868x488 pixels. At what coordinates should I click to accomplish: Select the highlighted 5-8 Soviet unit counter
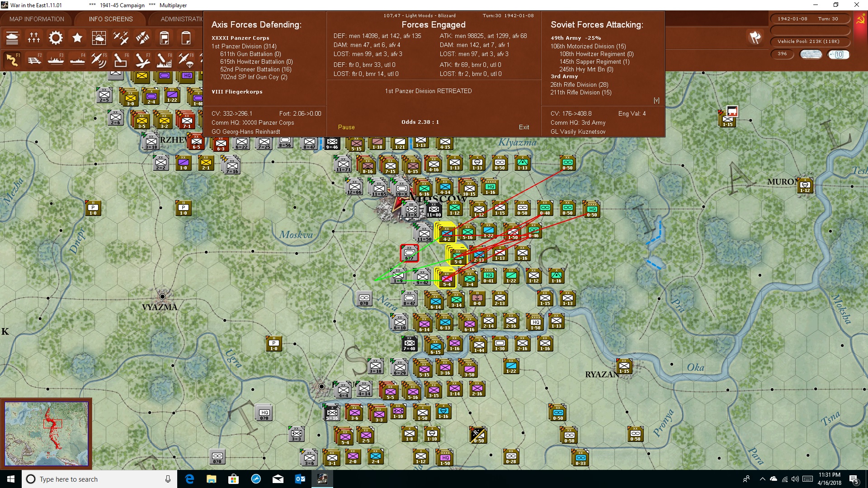coord(457,255)
